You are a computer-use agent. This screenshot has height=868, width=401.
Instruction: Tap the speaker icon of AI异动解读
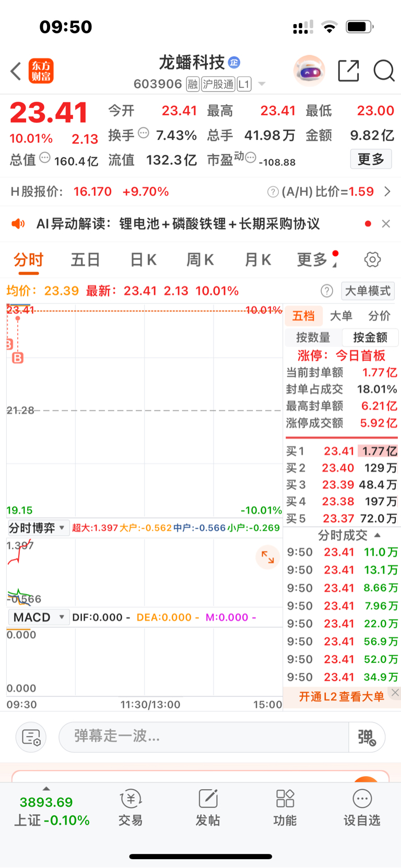click(18, 224)
